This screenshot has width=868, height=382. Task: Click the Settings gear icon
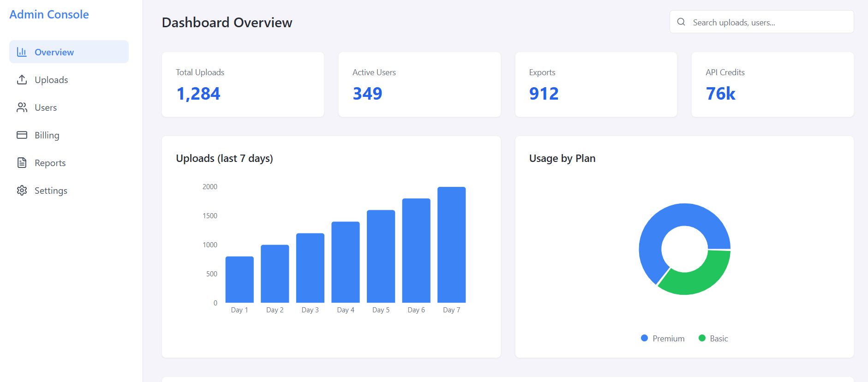[22, 191]
